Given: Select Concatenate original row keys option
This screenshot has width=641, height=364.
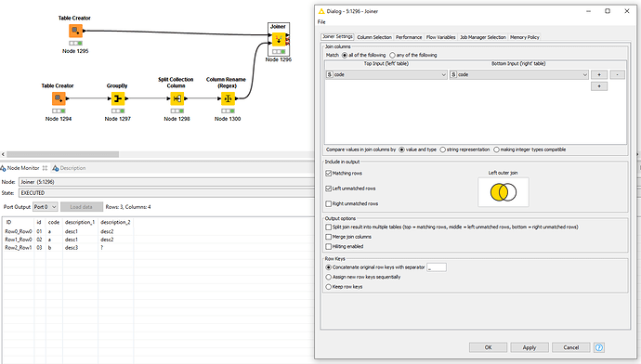Looking at the screenshot, I should coord(328,267).
